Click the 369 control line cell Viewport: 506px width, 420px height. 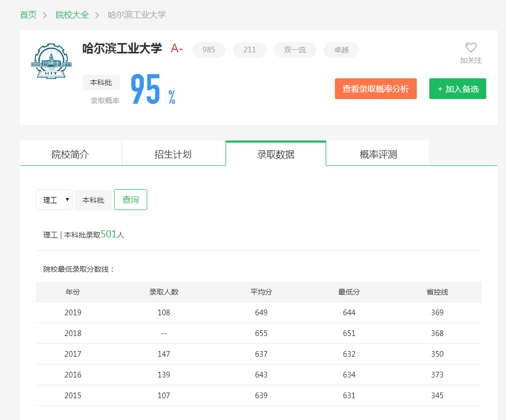point(437,313)
